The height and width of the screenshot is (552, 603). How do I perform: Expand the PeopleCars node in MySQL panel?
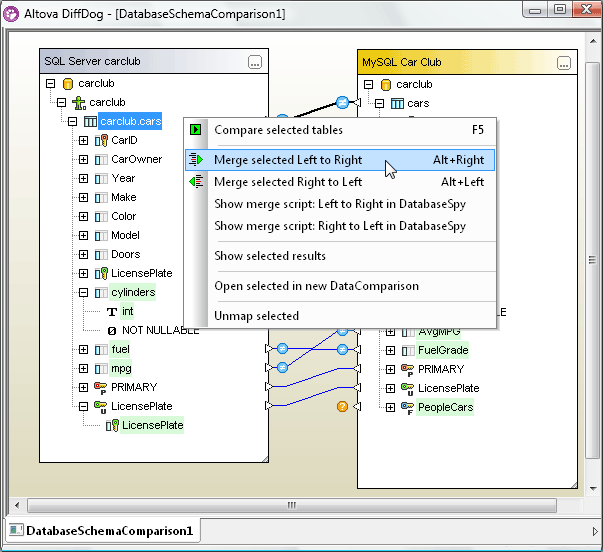coord(390,407)
